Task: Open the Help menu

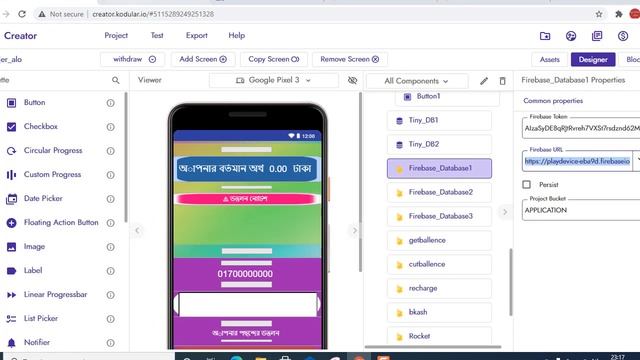Action: tap(237, 36)
